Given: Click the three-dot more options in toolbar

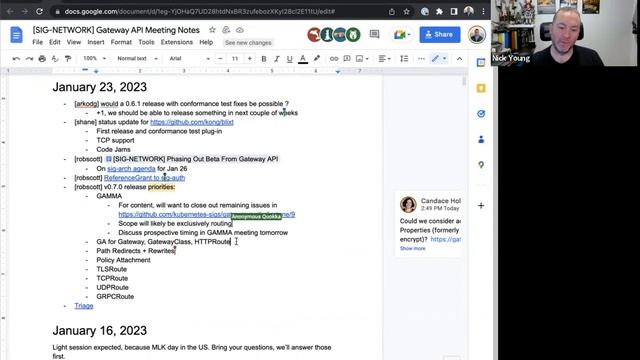Looking at the screenshot, I should click(x=421, y=59).
